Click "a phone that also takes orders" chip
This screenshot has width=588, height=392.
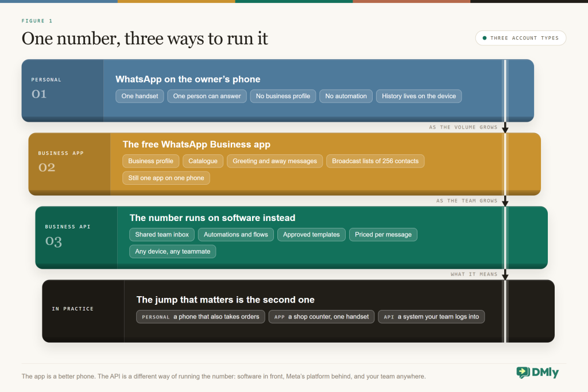(200, 317)
